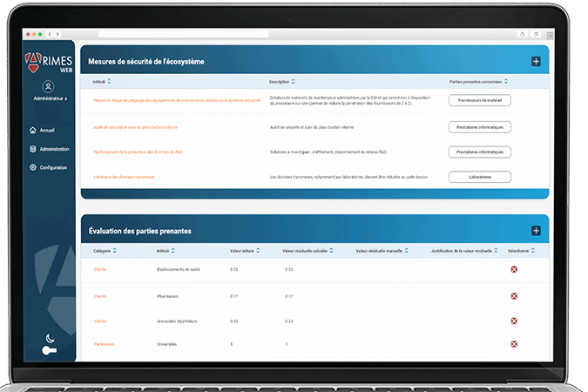Click the moon dark mode icon
Image resolution: width=588 pixels, height=392 pixels.
pos(50,338)
